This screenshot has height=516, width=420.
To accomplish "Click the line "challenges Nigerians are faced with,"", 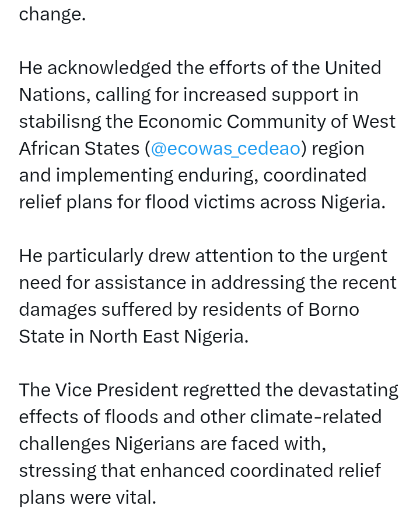I will pos(173,444).
